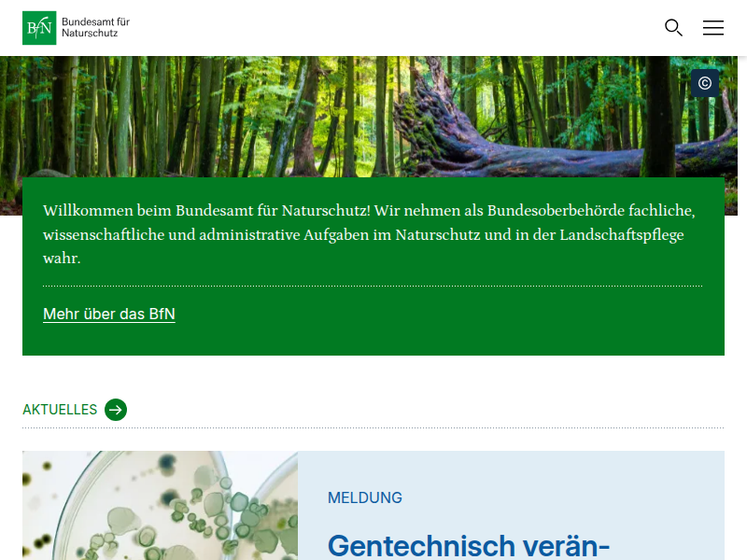Image resolution: width=747 pixels, height=560 pixels.
Task: Click the MELDUNG label
Action: [365, 497]
